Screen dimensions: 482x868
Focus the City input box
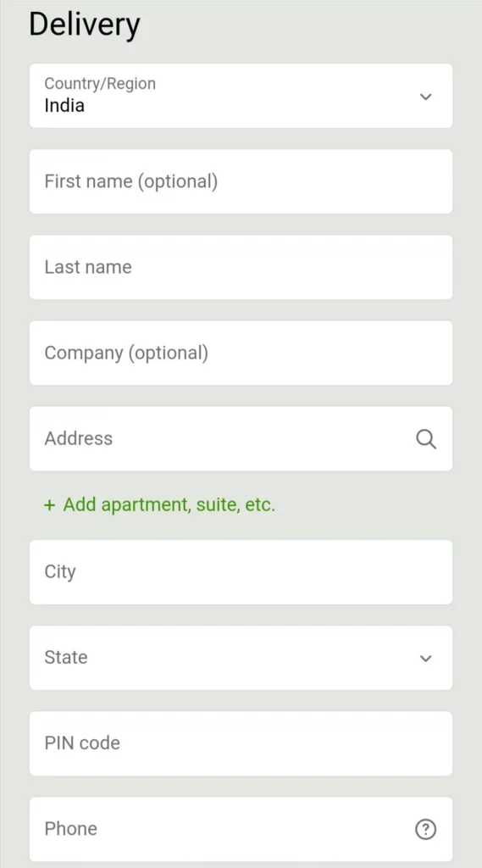pos(241,572)
